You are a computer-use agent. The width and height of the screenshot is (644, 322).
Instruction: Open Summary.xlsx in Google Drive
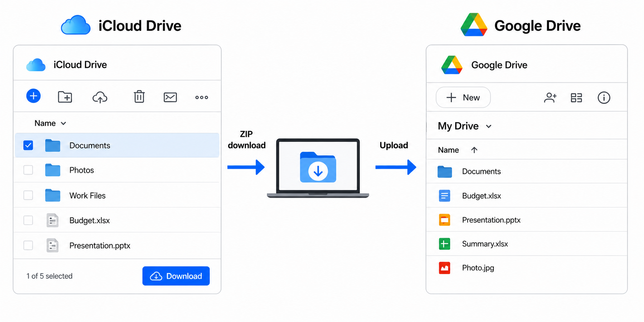tap(485, 244)
